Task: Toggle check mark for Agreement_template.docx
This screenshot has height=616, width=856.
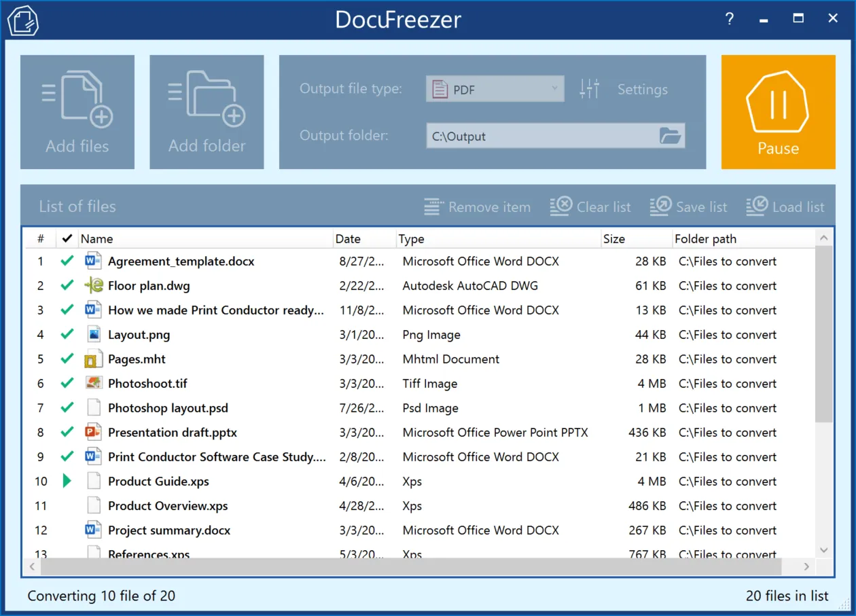Action: [67, 261]
